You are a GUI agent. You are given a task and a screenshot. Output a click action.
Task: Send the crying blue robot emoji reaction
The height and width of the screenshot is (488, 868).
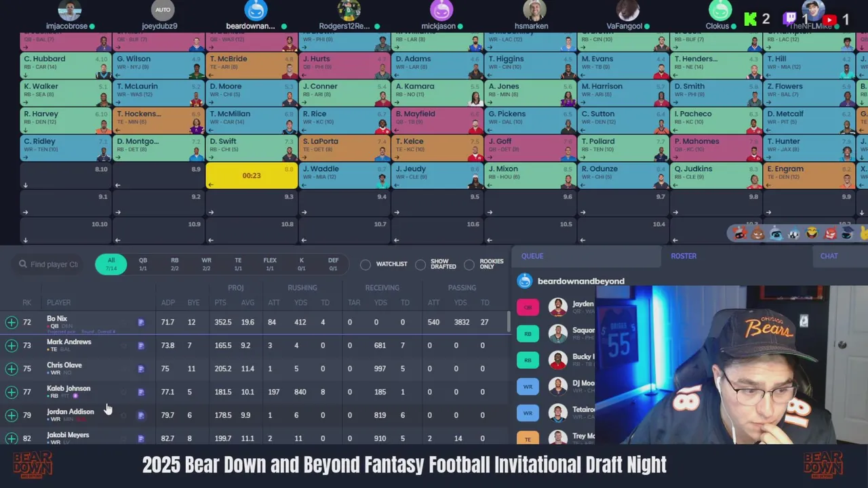776,234
